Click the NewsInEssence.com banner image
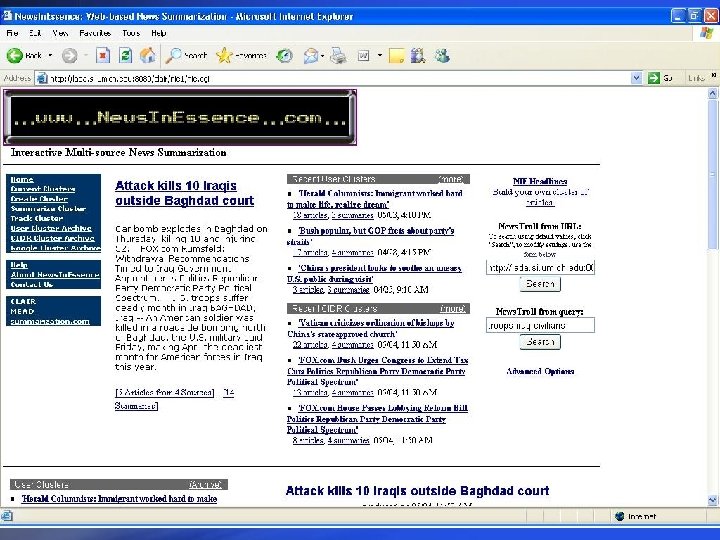Viewport: 720px width, 540px height. pos(180,118)
